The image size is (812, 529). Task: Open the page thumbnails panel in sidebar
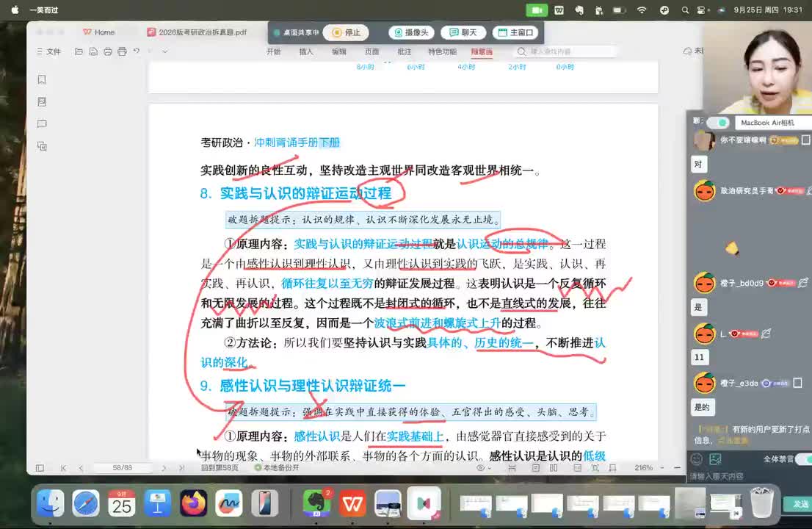42,101
